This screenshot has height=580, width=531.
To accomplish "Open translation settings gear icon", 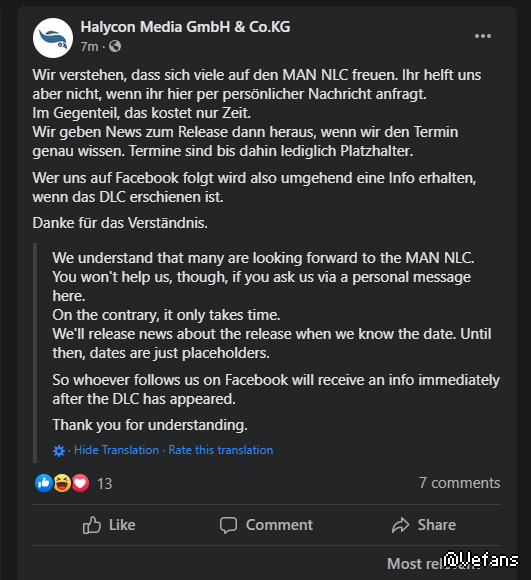I will pyautogui.click(x=59, y=451).
